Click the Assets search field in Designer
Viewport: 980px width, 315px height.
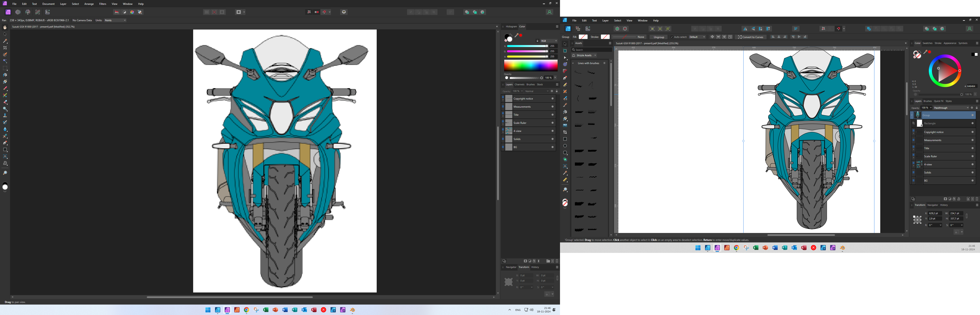(591, 50)
